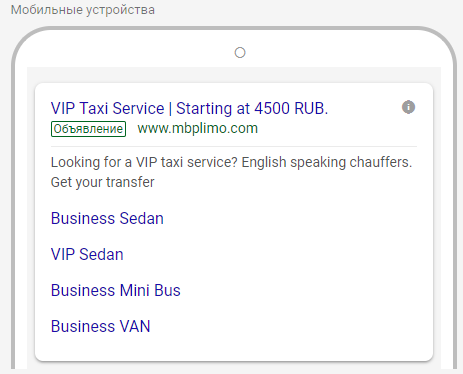The height and width of the screenshot is (374, 463).
Task: Click the Starting at 4500 RUB. headline part
Action: (252, 109)
